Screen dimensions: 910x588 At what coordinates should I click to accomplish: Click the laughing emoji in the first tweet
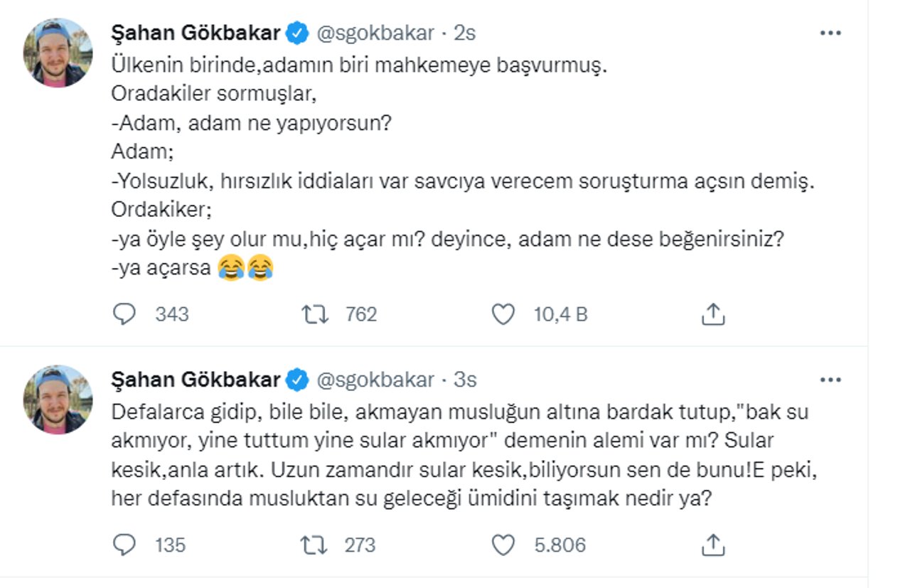click(x=228, y=268)
